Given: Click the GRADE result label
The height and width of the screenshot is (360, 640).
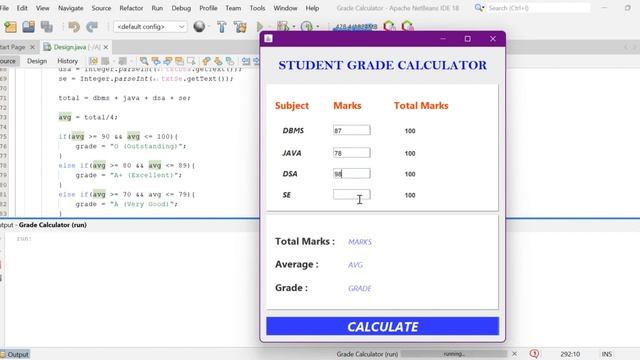Looking at the screenshot, I should (360, 288).
